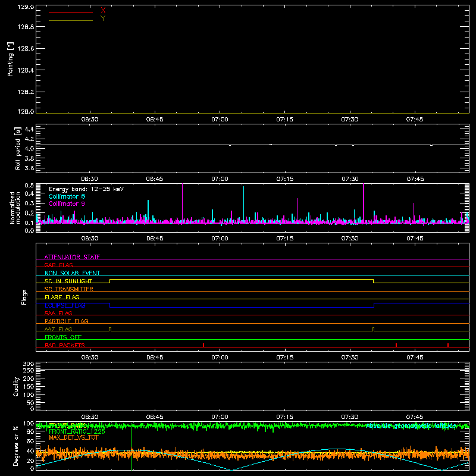Click 'Energy band: 12-25 keV' text
476x476 pixels.
86,189
